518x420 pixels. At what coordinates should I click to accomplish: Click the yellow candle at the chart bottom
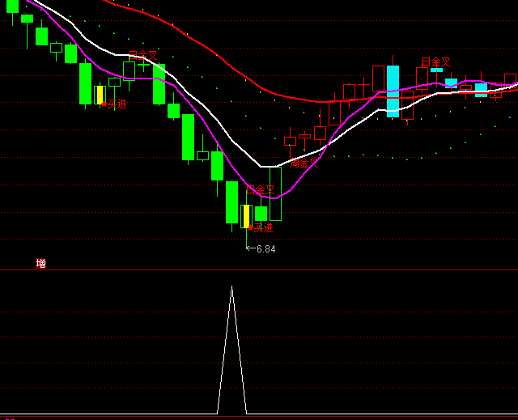point(246,216)
